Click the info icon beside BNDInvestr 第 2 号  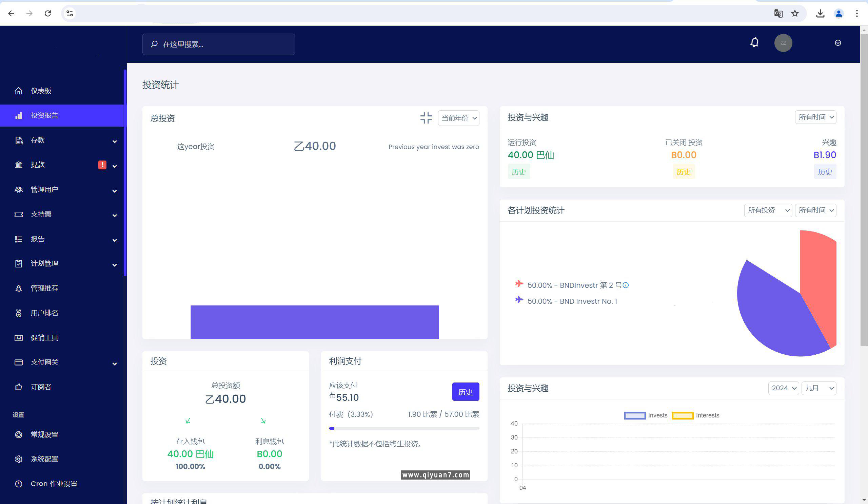626,285
